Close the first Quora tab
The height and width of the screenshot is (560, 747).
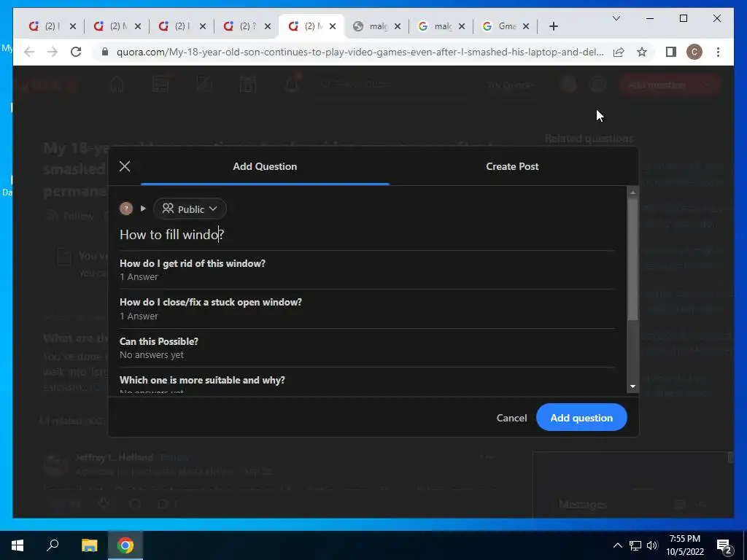pyautogui.click(x=73, y=26)
